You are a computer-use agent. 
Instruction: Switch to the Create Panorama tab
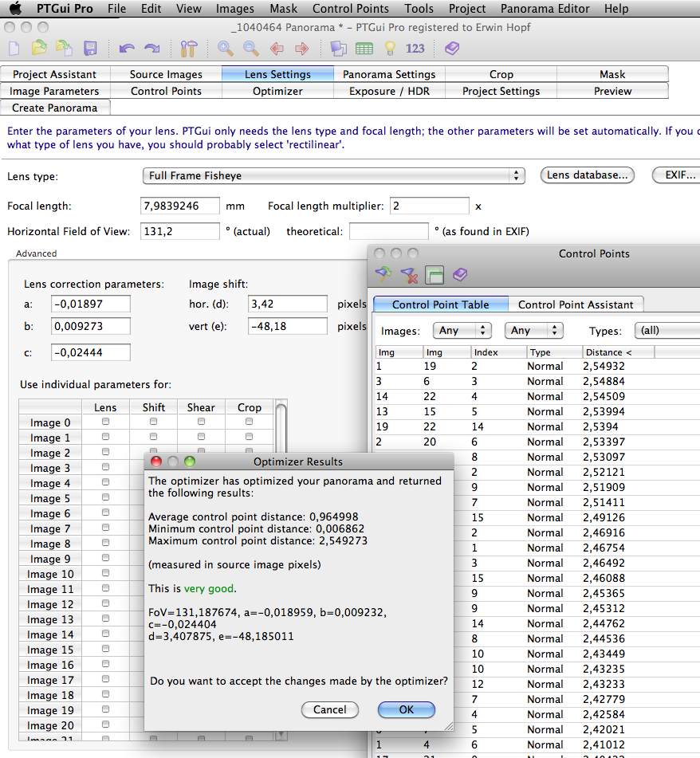point(55,108)
